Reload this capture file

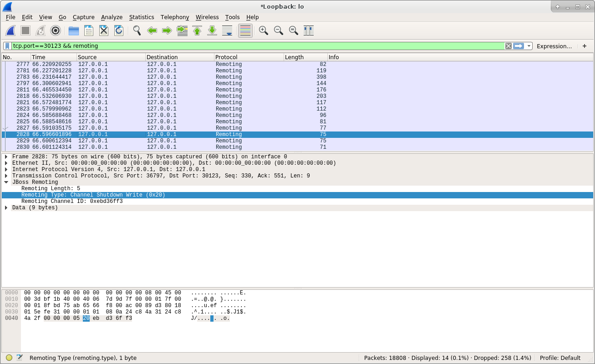pyautogui.click(x=119, y=30)
